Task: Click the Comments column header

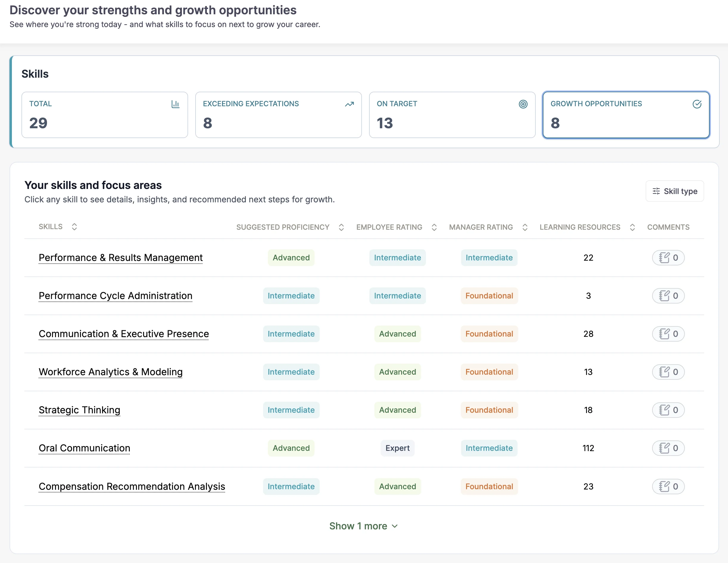Action: coord(668,227)
